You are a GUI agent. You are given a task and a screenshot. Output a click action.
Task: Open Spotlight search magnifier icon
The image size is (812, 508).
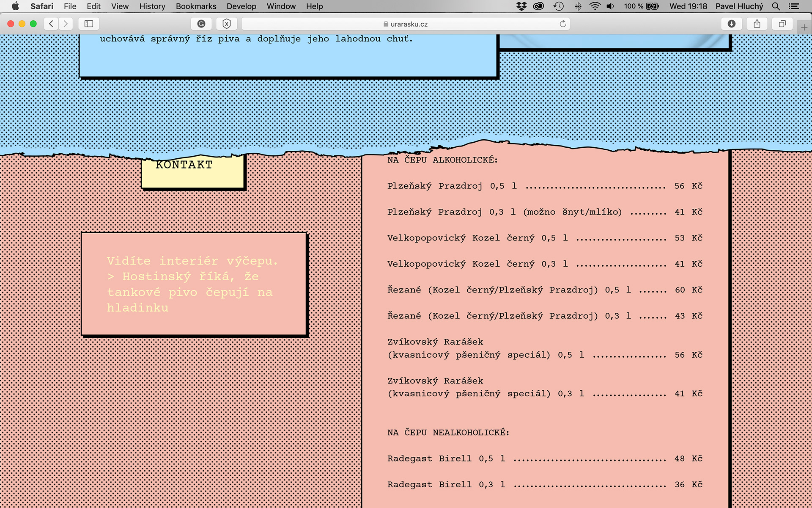(776, 6)
